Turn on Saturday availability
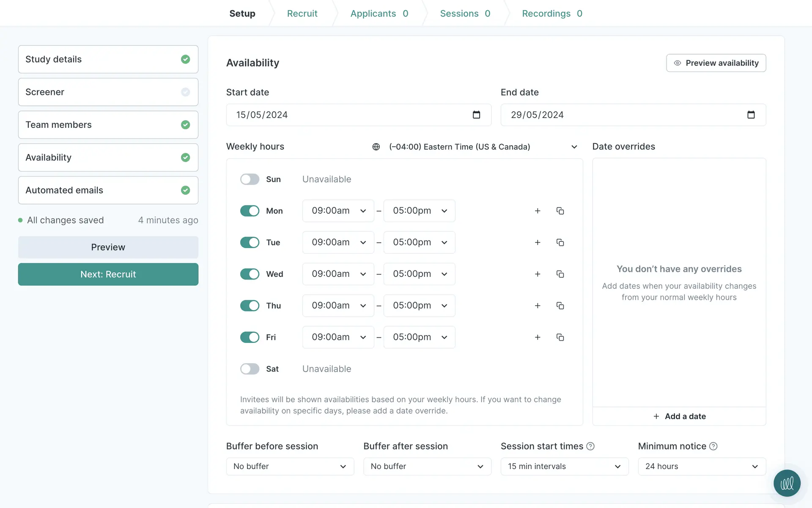 pyautogui.click(x=250, y=369)
